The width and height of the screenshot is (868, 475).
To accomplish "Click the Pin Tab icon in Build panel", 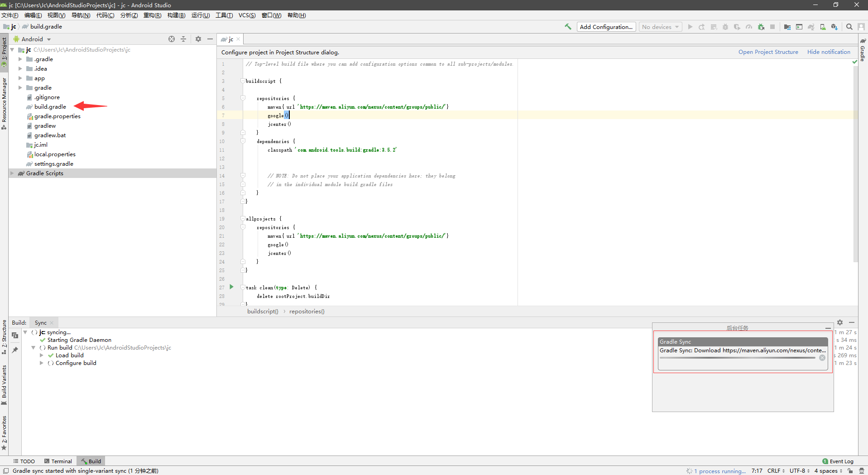I will tap(15, 350).
